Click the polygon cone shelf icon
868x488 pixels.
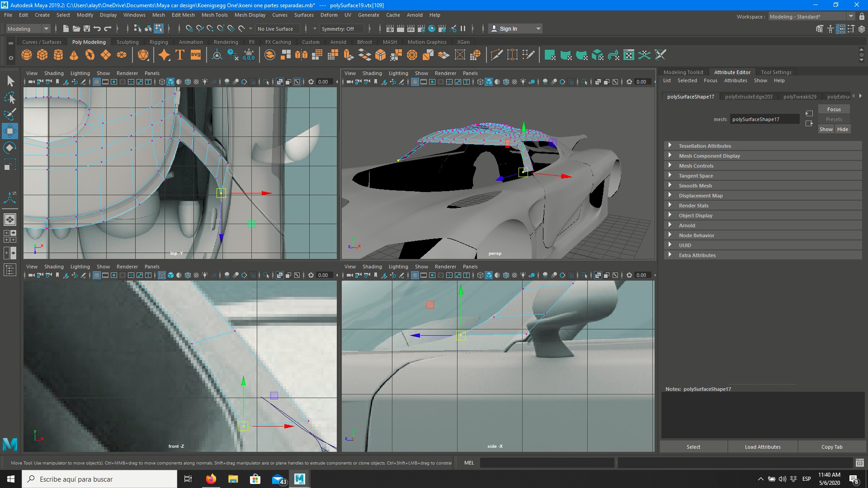pyautogui.click(x=74, y=55)
